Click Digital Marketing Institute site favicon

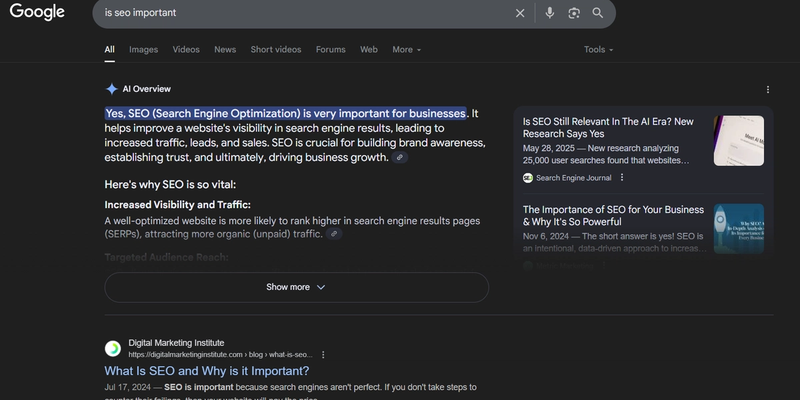coord(113,349)
